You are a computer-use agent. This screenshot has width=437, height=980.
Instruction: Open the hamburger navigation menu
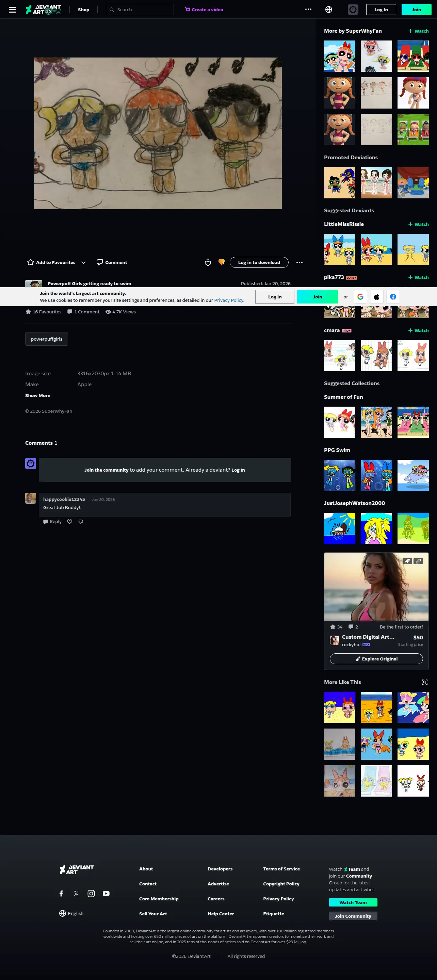pos(12,10)
